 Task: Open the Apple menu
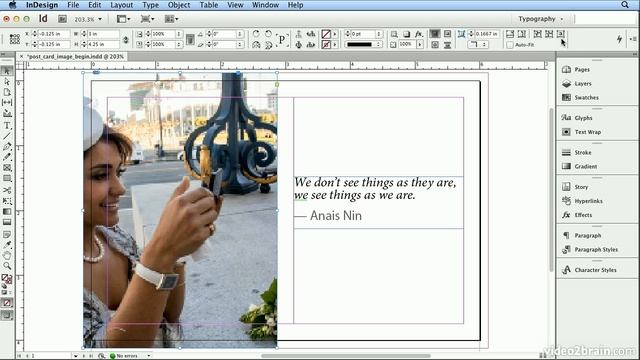[13, 5]
